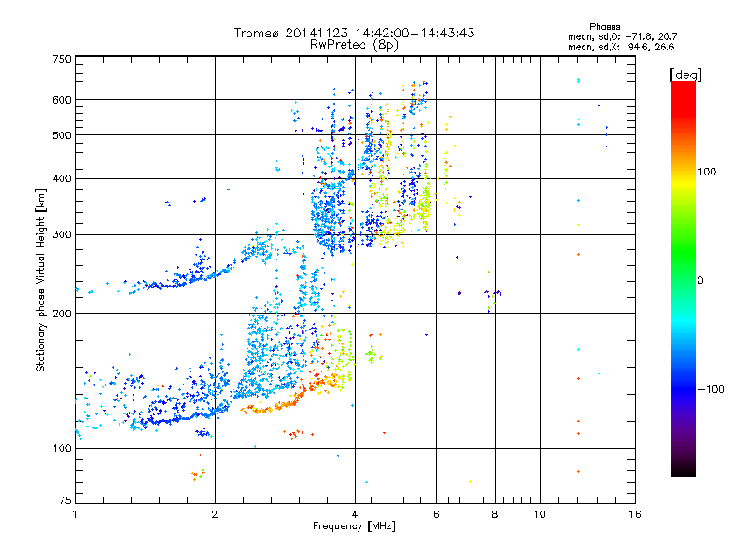
Task: Click the y-axis label '500'
Action: pos(62,135)
